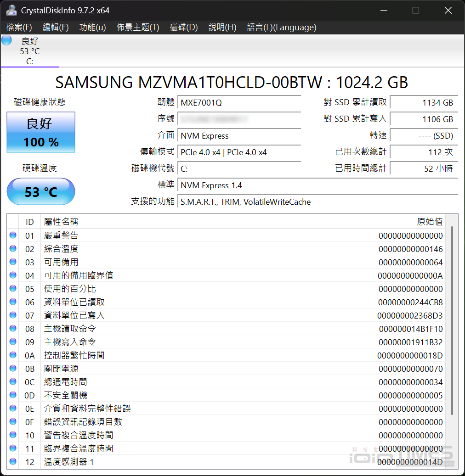Click raw value 0000001911B32
This screenshot has height=476, width=465.
point(411,342)
